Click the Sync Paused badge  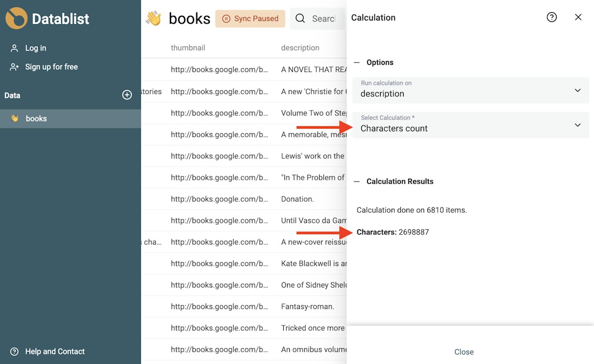[x=250, y=18]
